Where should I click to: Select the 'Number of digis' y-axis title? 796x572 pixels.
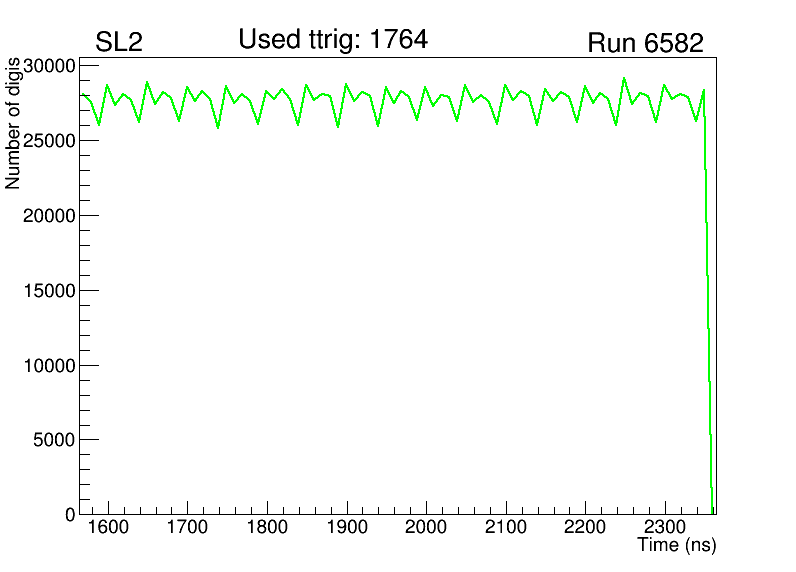coord(14,123)
